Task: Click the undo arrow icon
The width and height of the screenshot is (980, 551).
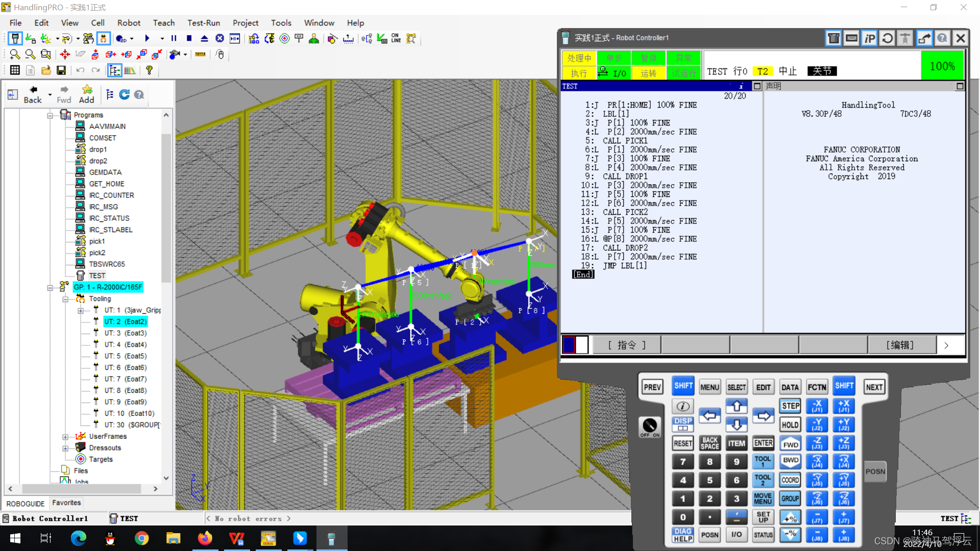Action: tap(80, 70)
